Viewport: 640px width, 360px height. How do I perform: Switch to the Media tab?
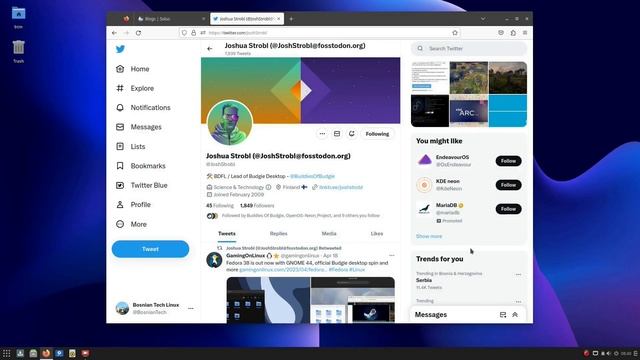[329, 233]
